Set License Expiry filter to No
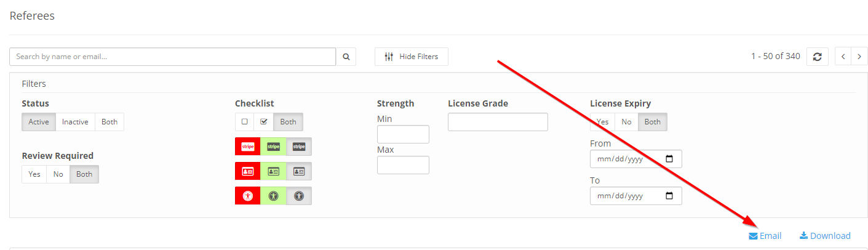This screenshot has width=868, height=250. click(626, 122)
